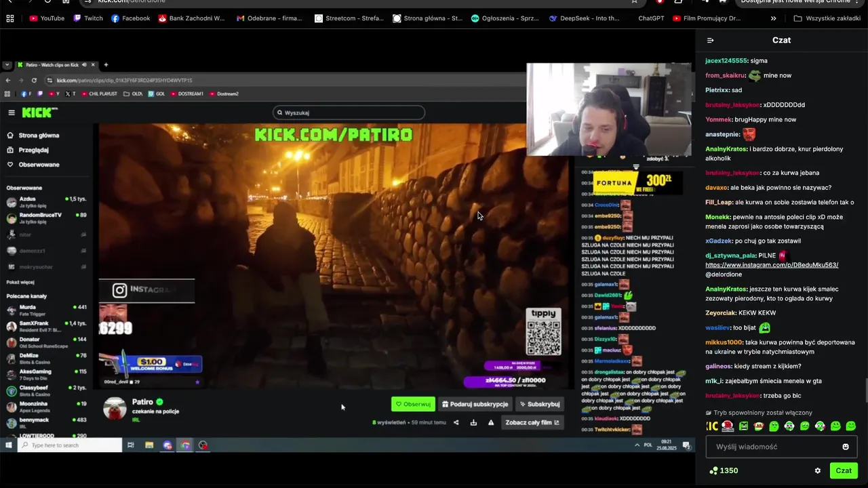Click the Subskrybuj button
Screen dimensions: 868x488
pyautogui.click(x=540, y=404)
